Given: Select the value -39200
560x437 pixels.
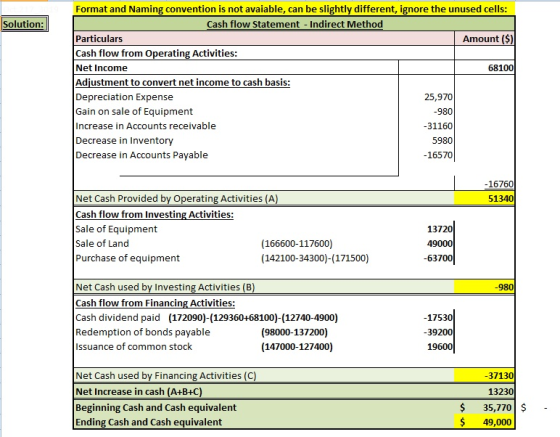Looking at the screenshot, I should pos(438,332).
